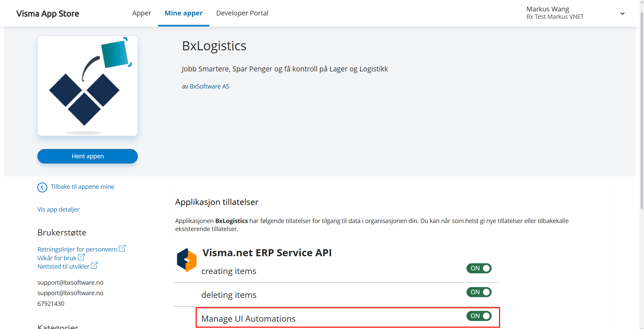
Task: Click the deleting items label
Action: pos(229,295)
